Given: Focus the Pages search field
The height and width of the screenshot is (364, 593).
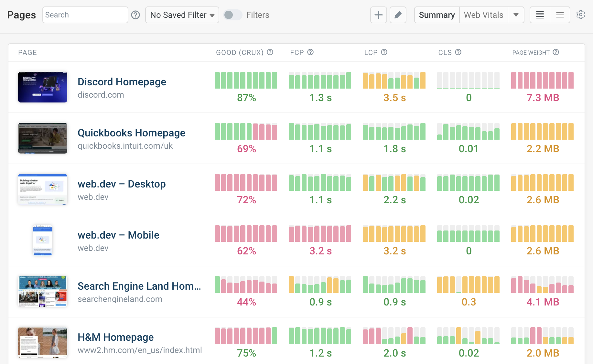Looking at the screenshot, I should pos(85,15).
